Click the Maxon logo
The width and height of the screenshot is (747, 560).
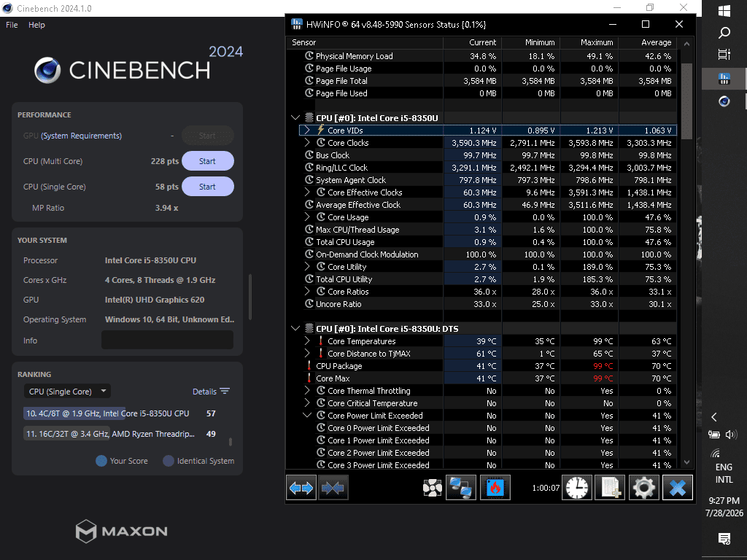point(122,531)
